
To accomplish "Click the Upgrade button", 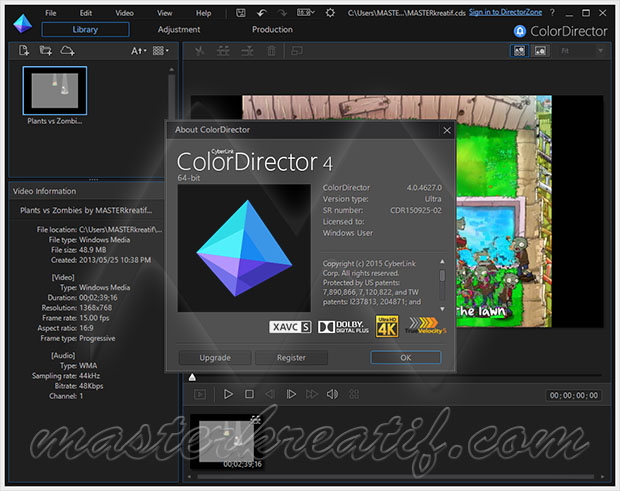I will click(215, 358).
